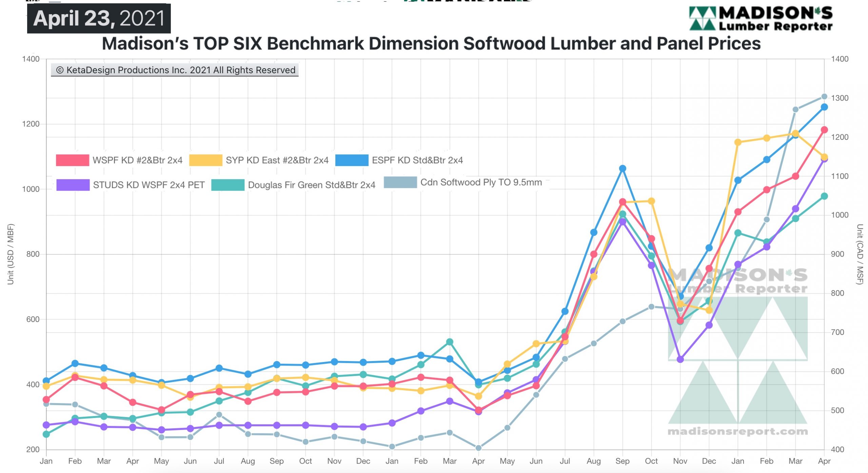Toggle the Cdn Softwood Ply TO 9.5mm legend label
868x473 pixels.
(x=481, y=182)
